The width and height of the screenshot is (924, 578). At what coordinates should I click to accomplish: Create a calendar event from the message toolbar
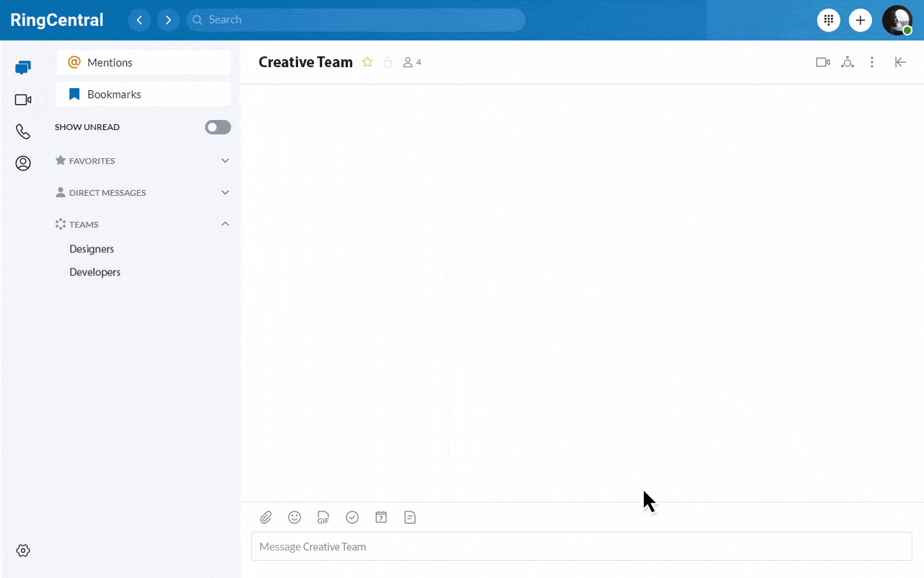[381, 517]
